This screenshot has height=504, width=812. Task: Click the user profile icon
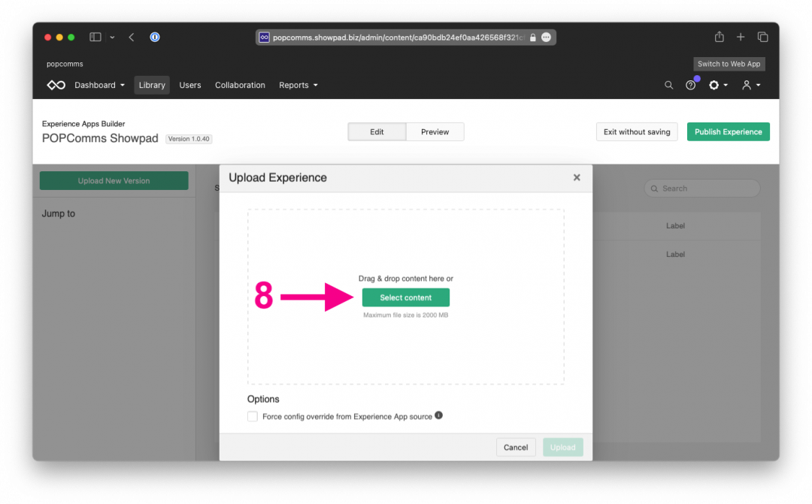[x=747, y=85]
